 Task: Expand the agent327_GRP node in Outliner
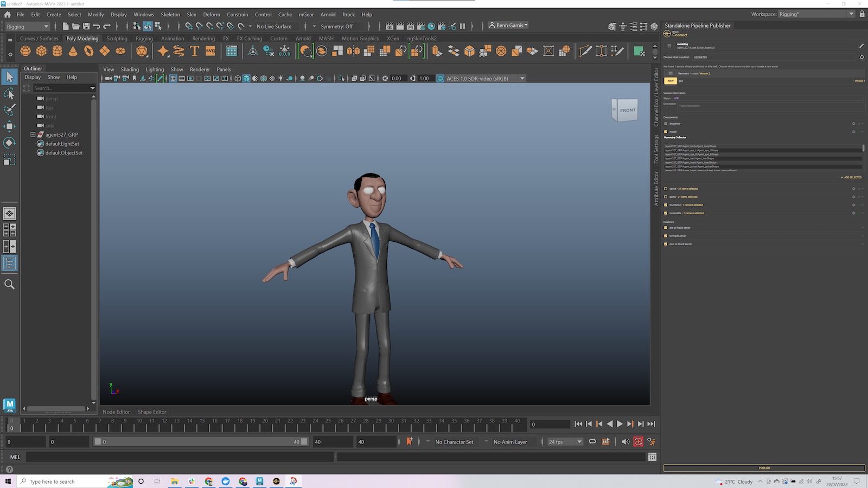tap(33, 134)
